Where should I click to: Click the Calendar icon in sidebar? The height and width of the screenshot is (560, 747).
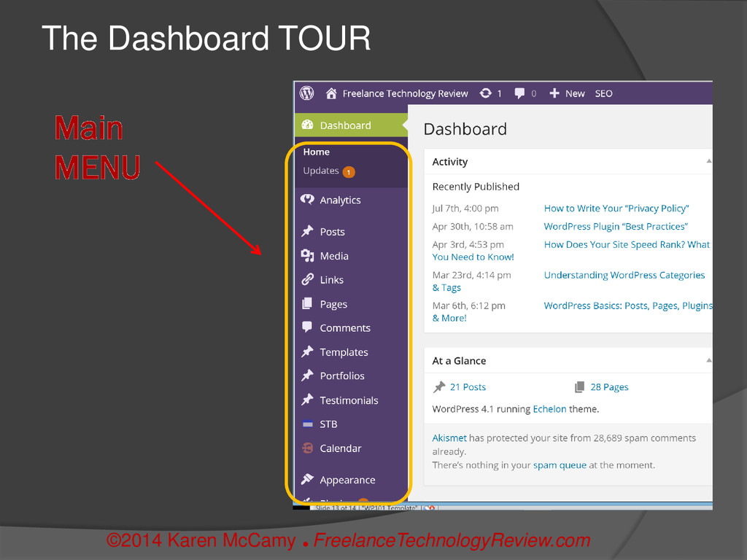(307, 448)
